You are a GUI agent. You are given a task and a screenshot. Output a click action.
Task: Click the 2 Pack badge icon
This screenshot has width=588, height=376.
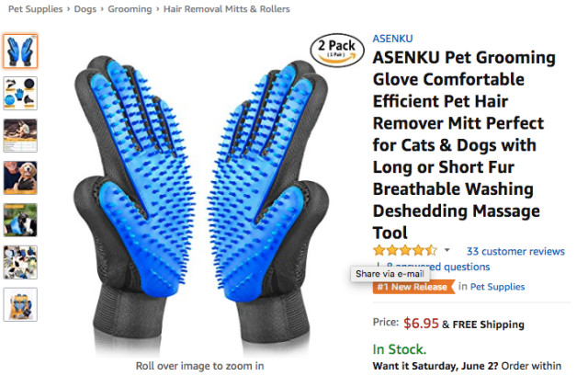337,51
